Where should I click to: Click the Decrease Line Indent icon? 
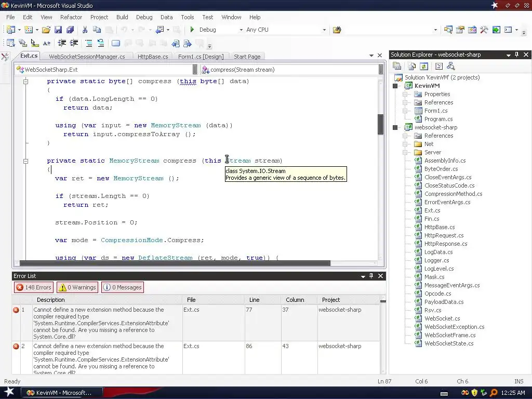tap(62, 43)
